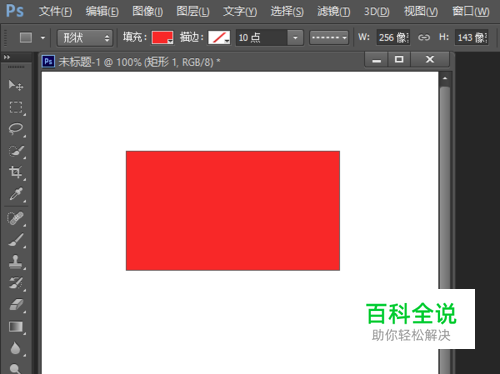This screenshot has height=374, width=500.
Task: Select the Blur tool
Action: coord(16,348)
